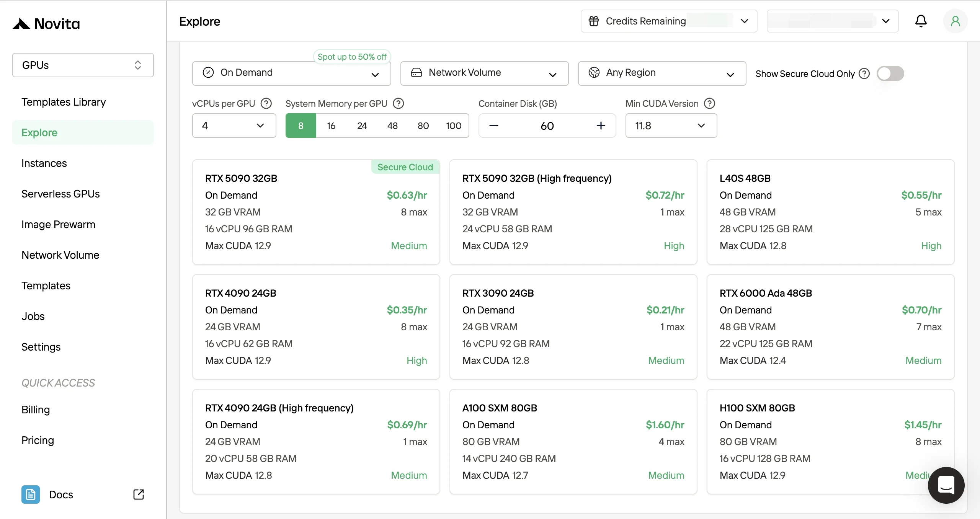
Task: Open Network Volume in sidebar
Action: tap(83, 255)
